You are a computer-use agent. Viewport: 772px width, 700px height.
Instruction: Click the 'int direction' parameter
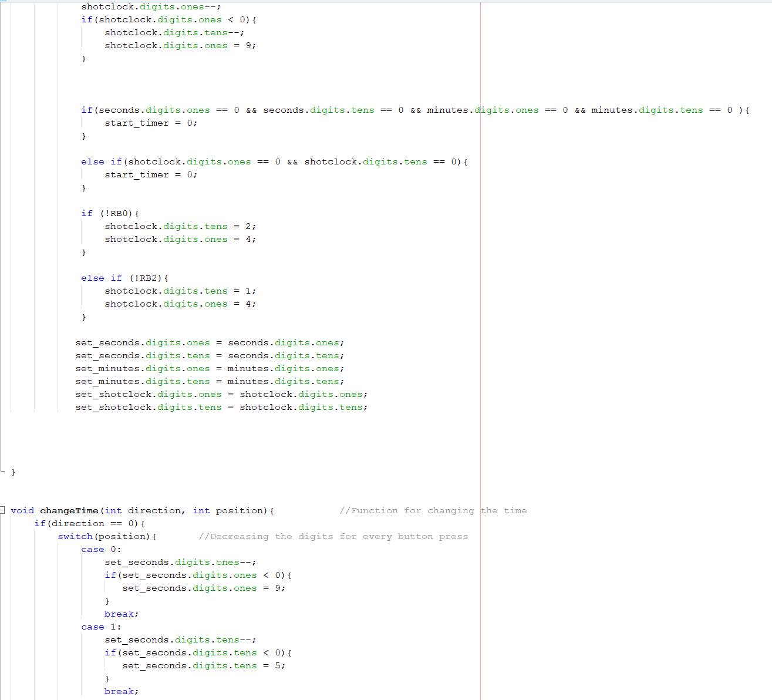[143, 511]
